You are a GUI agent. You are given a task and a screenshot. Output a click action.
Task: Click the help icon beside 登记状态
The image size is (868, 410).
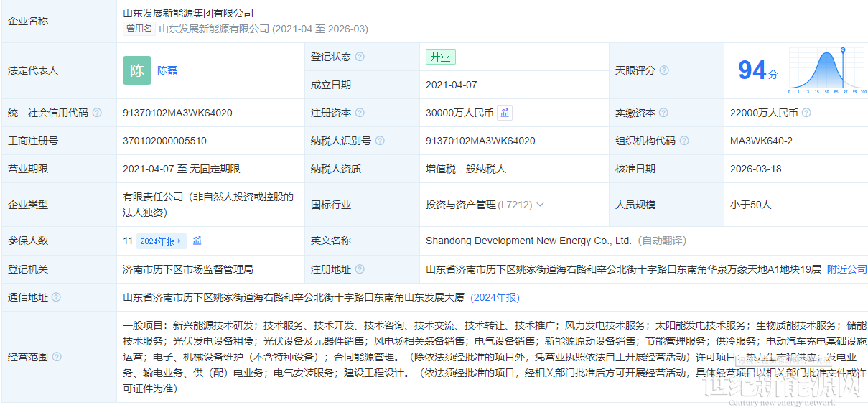360,57
